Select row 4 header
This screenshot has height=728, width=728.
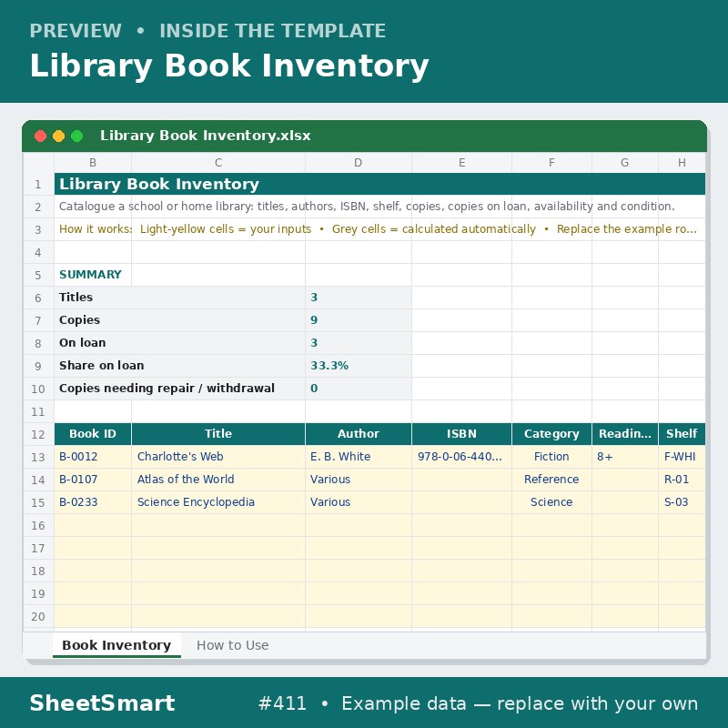tap(38, 253)
